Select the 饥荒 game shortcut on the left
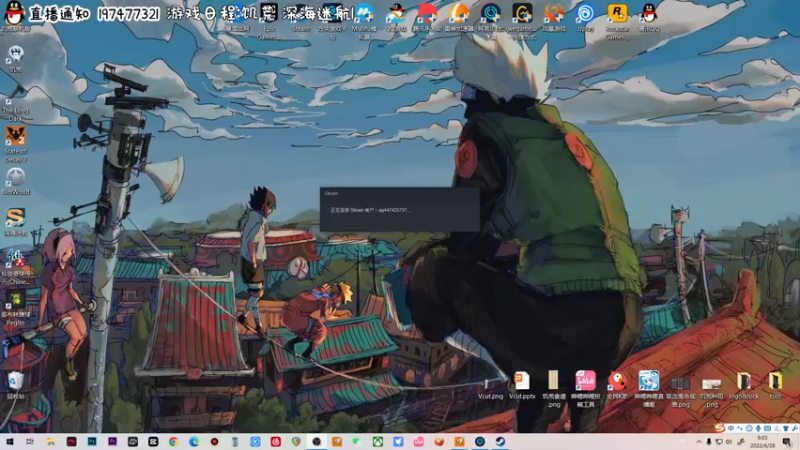 (x=15, y=59)
